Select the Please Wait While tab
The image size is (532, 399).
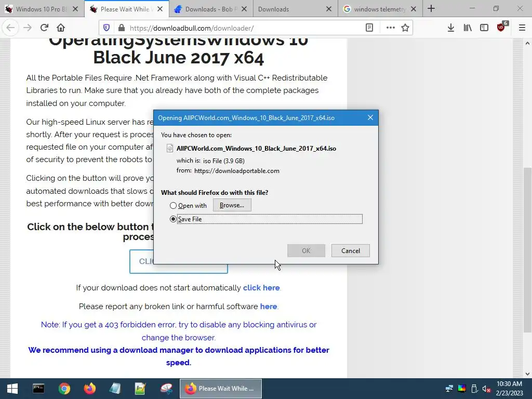126,9
